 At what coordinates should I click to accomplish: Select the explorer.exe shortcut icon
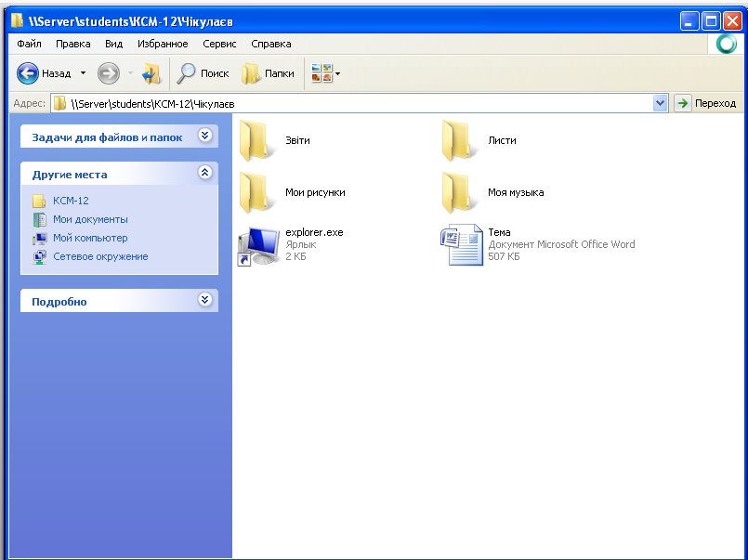coord(258,245)
